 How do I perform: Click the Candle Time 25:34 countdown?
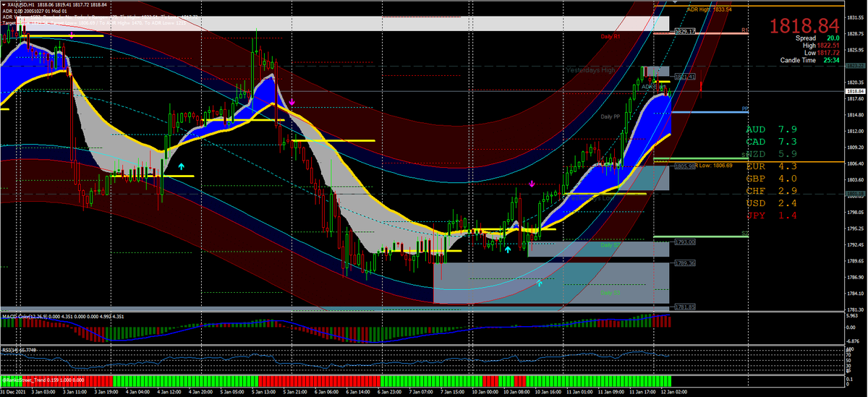pyautogui.click(x=809, y=60)
